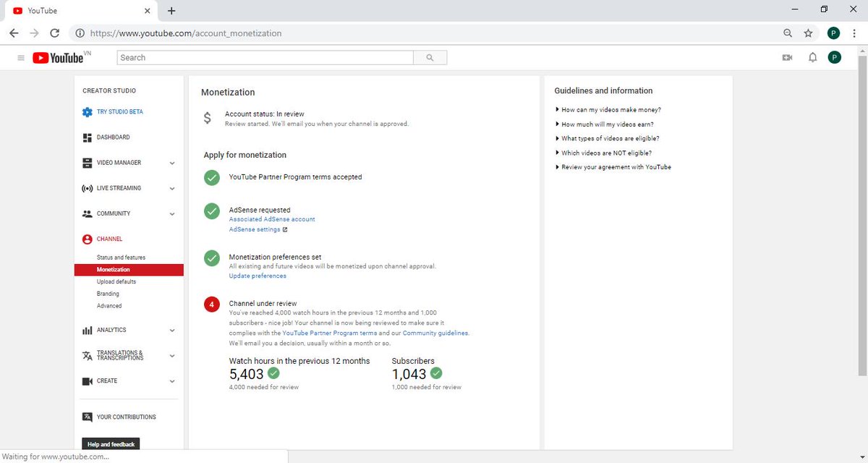Select the YouTube browser tab

(80, 11)
